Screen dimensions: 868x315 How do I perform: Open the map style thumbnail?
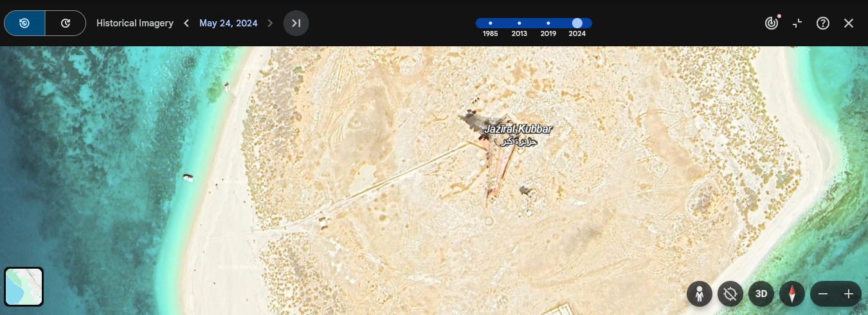point(24,287)
